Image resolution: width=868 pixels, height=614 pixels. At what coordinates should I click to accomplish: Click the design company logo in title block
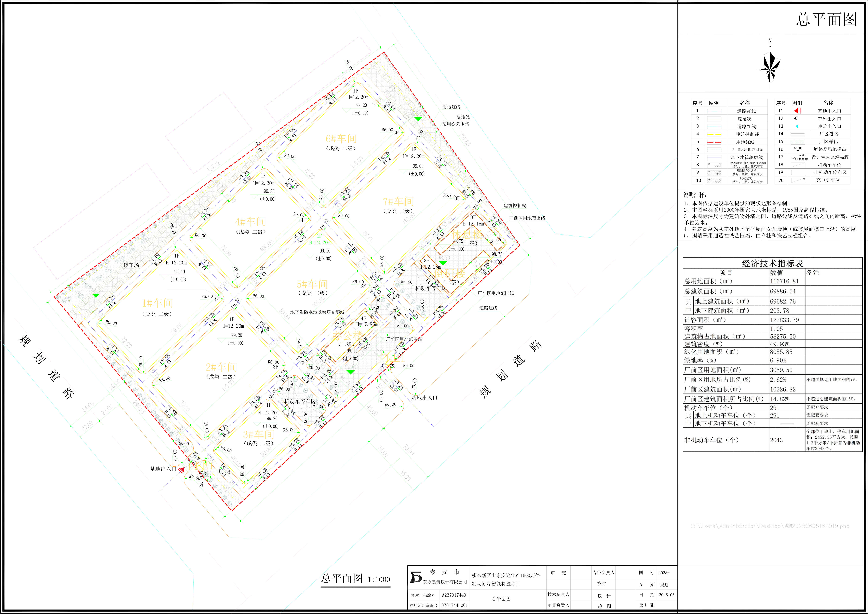coord(416,577)
